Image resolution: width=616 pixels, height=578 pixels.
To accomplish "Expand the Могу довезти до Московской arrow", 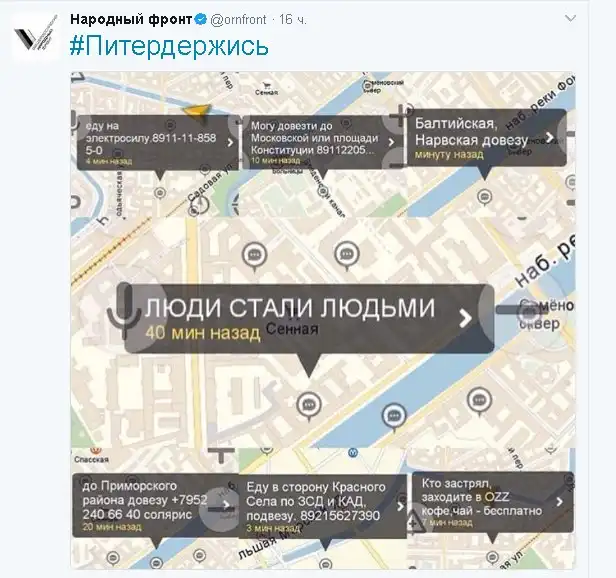I will 391,143.
